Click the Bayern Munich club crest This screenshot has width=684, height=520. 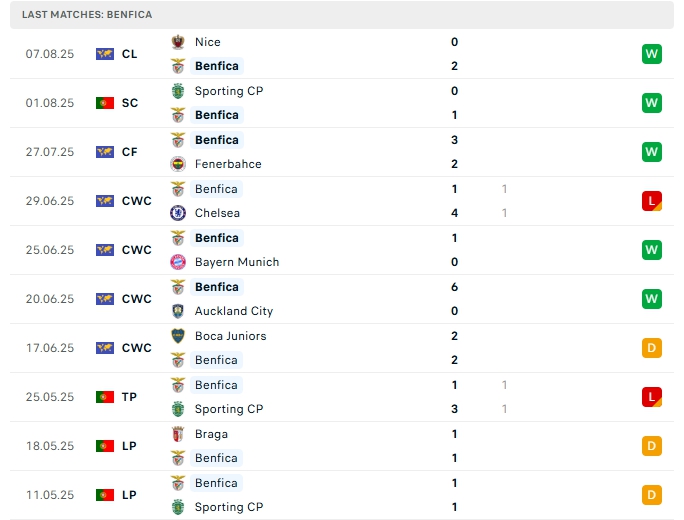[x=178, y=262]
